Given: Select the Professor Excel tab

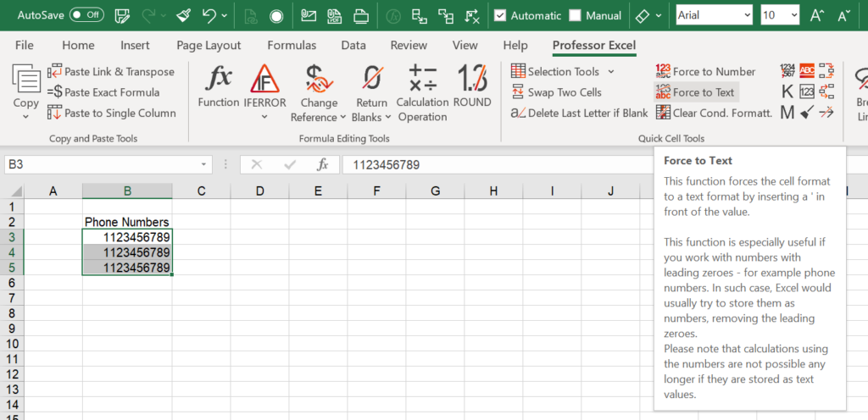Looking at the screenshot, I should [594, 46].
